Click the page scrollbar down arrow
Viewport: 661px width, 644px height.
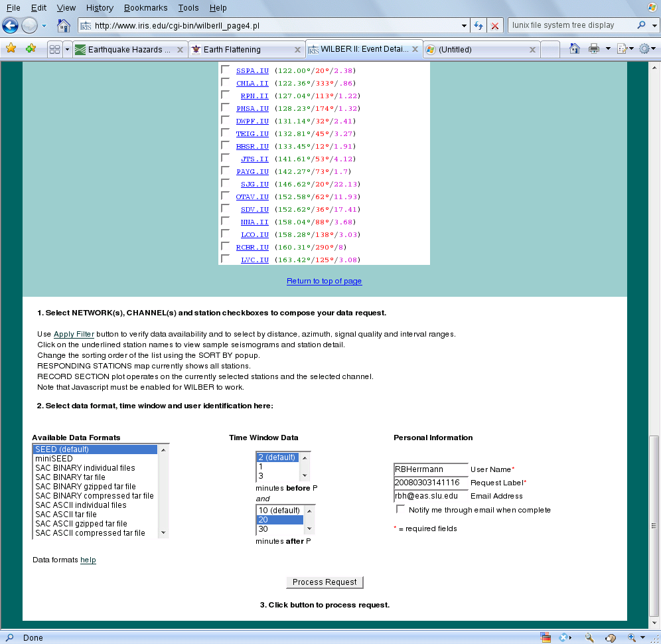pos(654,623)
